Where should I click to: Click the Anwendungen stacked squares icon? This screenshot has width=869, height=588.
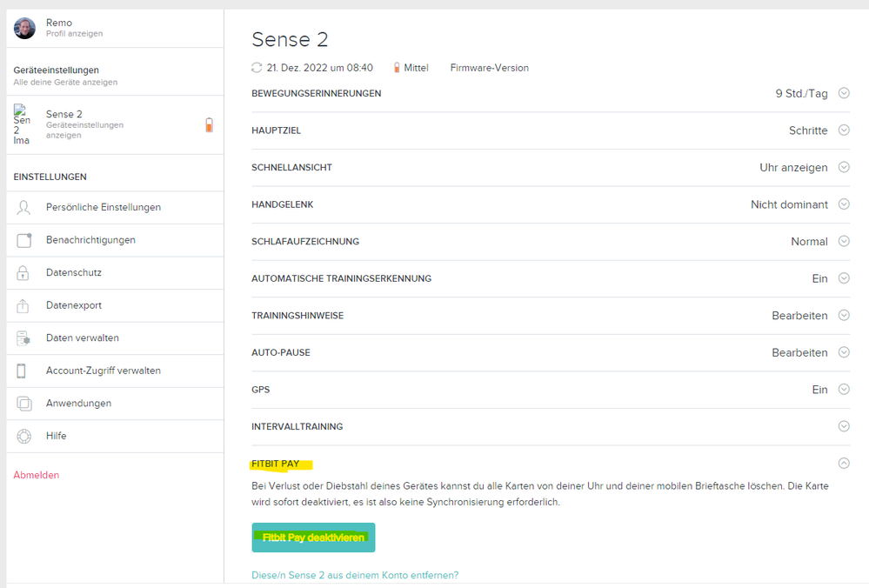tap(23, 404)
